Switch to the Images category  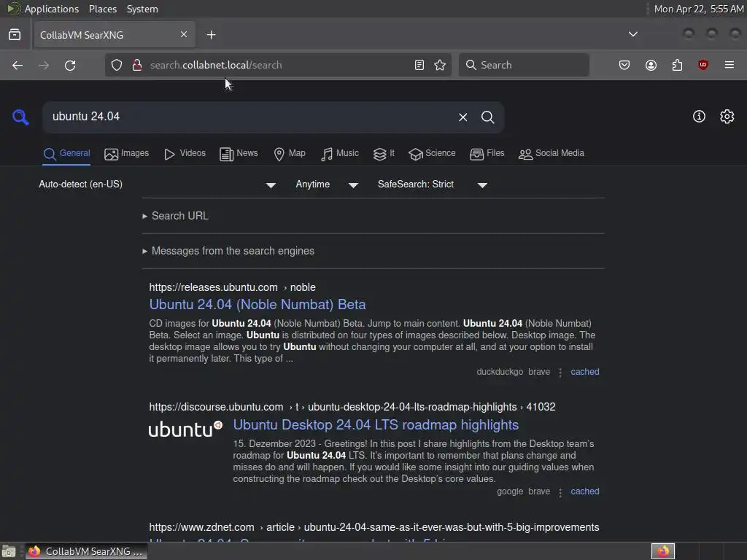[x=127, y=153]
